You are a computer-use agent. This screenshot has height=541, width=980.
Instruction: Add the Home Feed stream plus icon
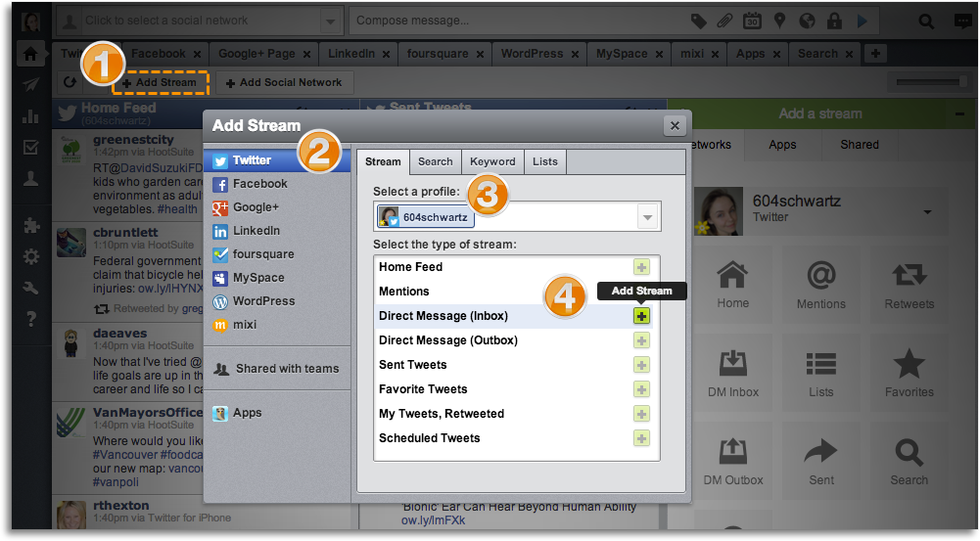(641, 267)
